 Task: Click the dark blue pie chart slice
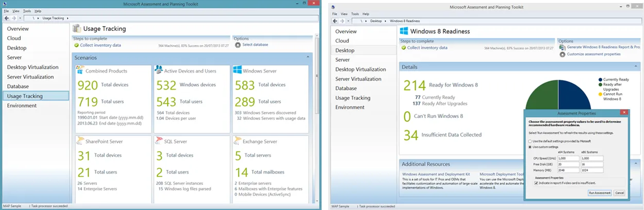(x=575, y=95)
